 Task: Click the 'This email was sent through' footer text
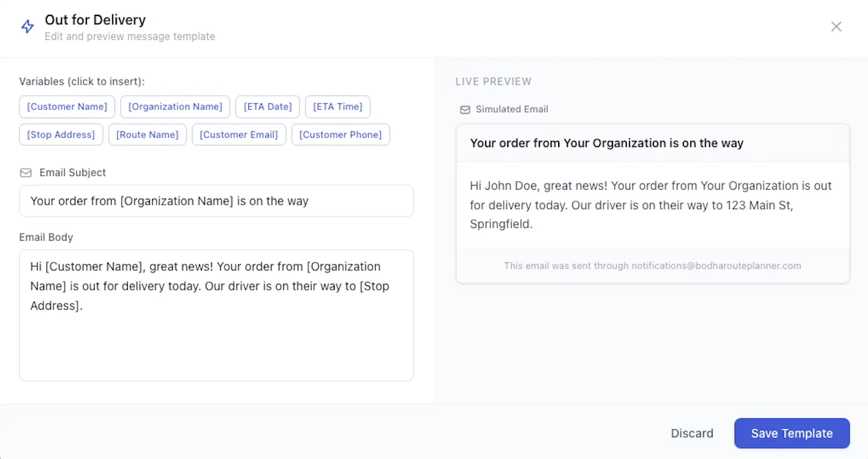click(x=652, y=266)
